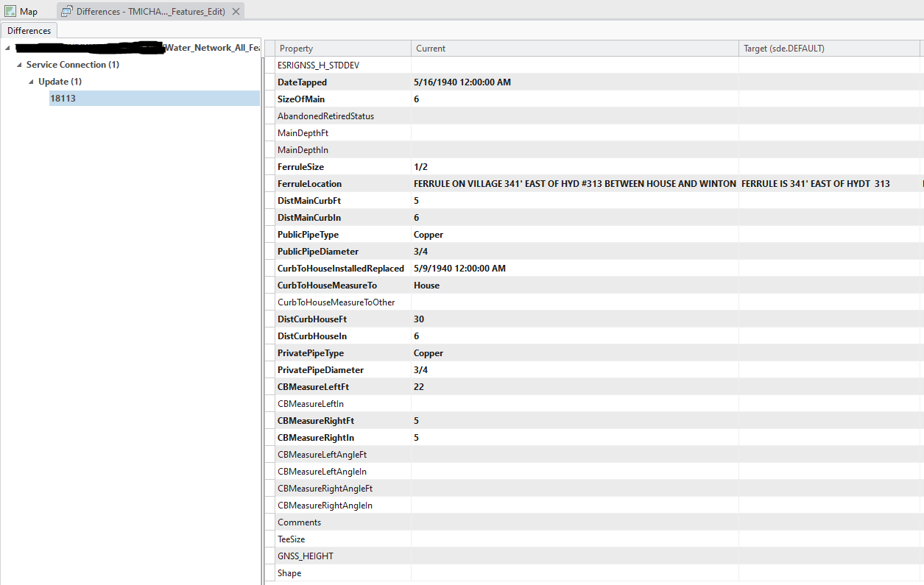Click the Current column header
Screen dimensions: 924x585
[x=431, y=48]
